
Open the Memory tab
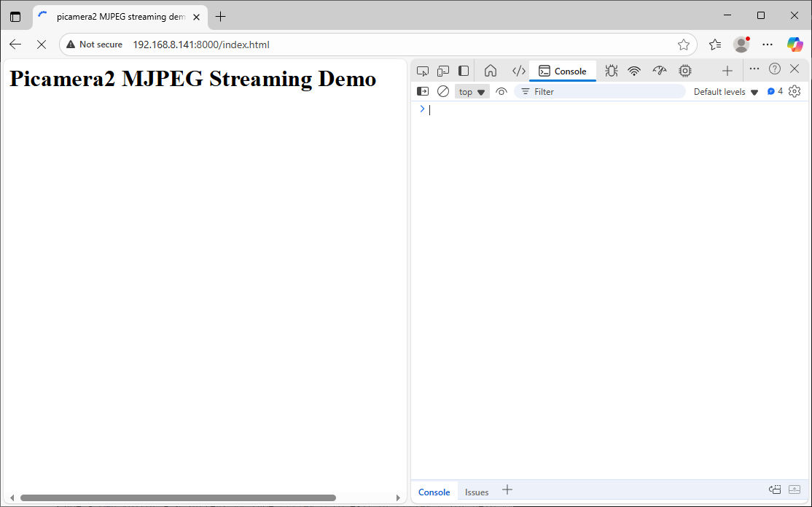point(685,71)
